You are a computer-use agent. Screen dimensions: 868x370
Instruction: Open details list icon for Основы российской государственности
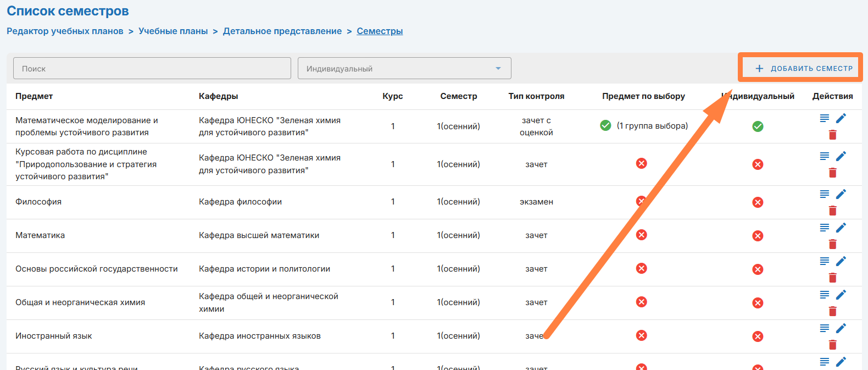[x=824, y=261]
